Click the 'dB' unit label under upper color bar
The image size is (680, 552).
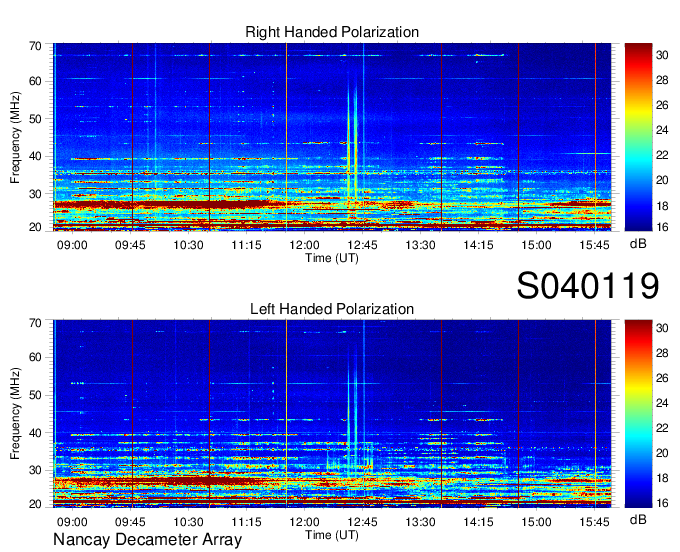click(x=638, y=244)
